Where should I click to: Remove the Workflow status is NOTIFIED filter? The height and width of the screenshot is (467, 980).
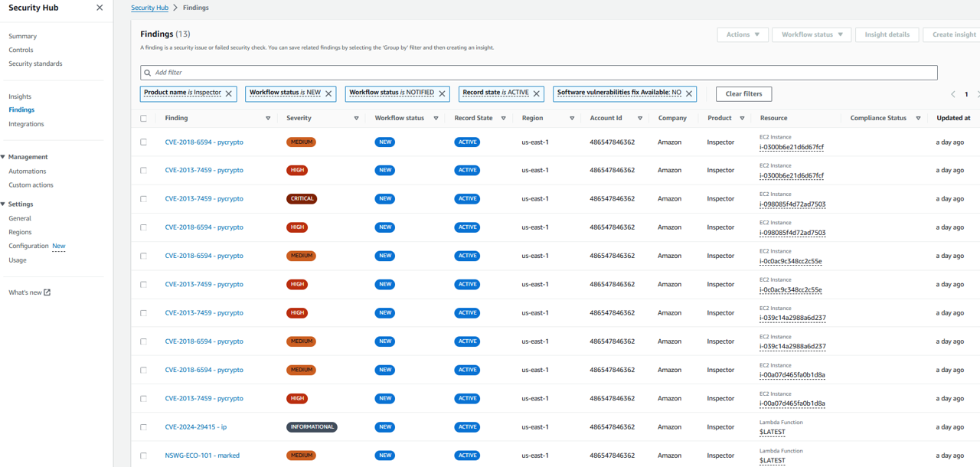point(442,93)
